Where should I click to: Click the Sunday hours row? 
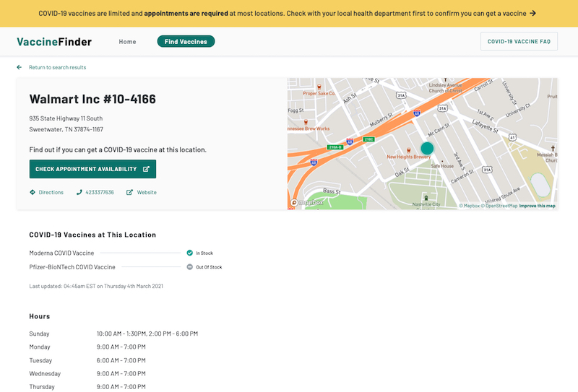[x=113, y=334]
